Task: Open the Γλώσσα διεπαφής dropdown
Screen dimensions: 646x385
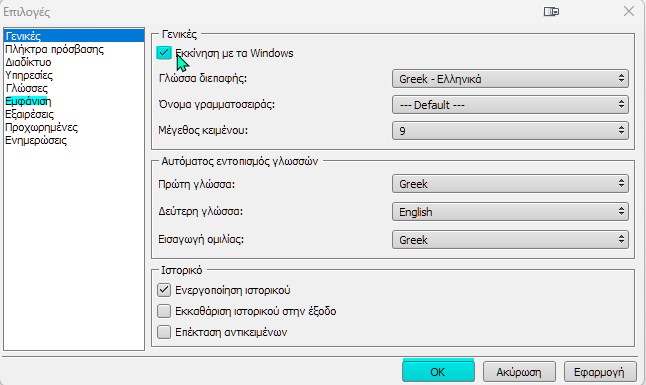Action: pyautogui.click(x=510, y=79)
